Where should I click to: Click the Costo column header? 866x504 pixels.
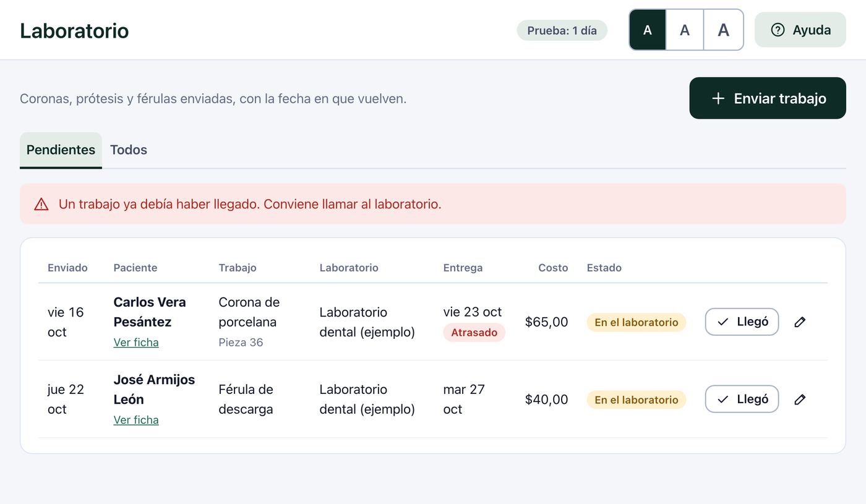coord(553,268)
